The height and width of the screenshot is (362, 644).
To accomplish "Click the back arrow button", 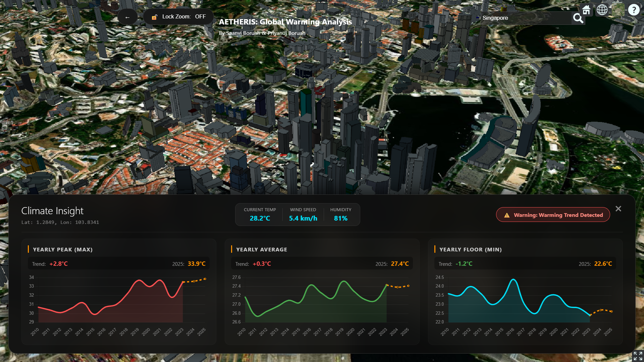I will coord(127,17).
